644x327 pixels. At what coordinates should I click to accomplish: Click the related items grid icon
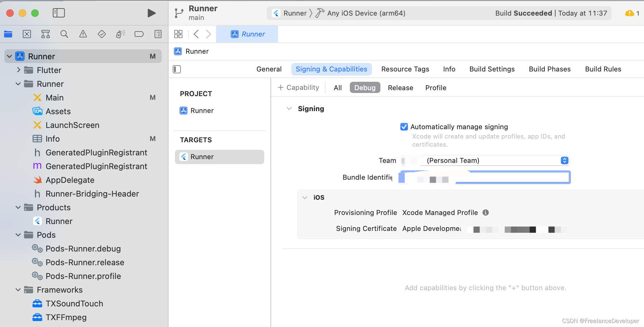tap(178, 34)
